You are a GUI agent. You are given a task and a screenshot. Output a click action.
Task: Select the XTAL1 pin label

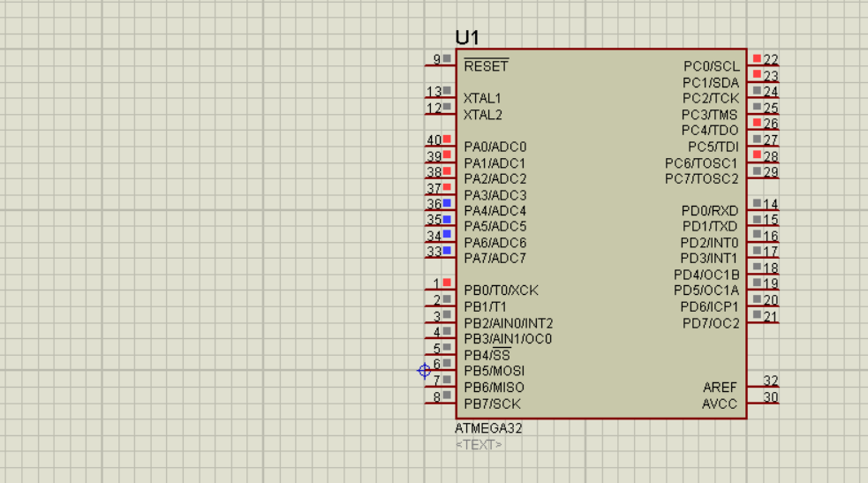pyautogui.click(x=481, y=98)
